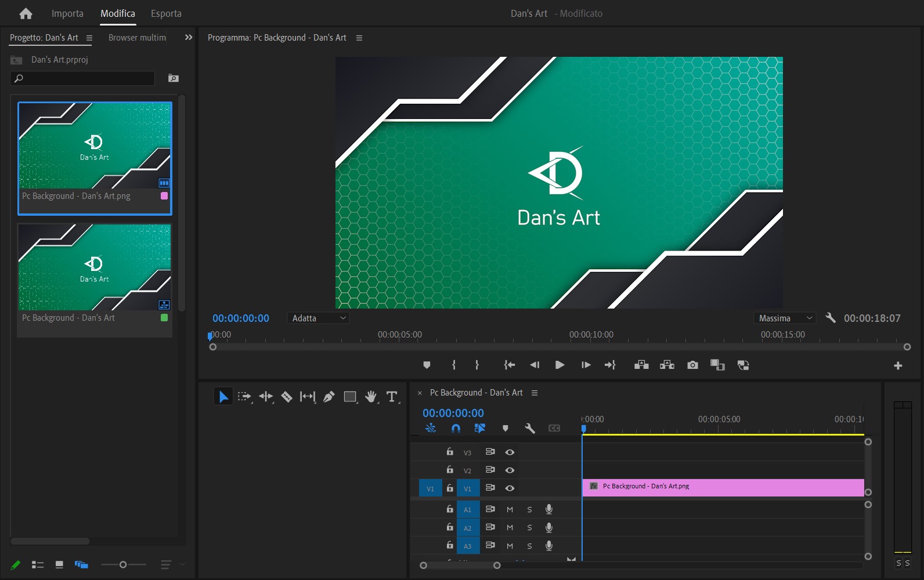Select the Rectangle tool

pyautogui.click(x=350, y=397)
